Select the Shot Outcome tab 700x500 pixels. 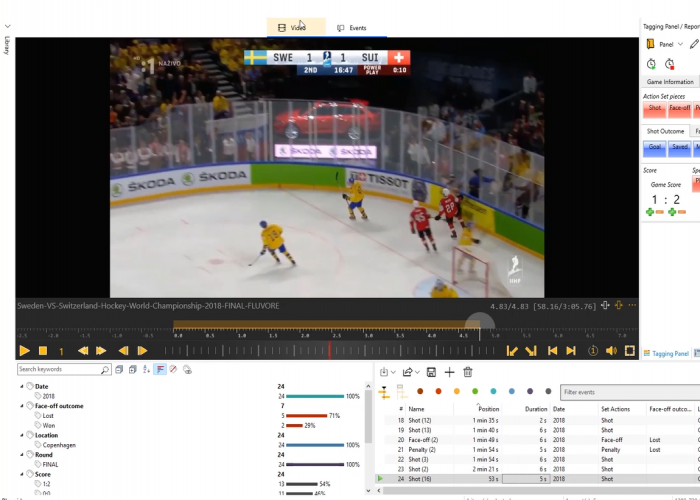(665, 131)
